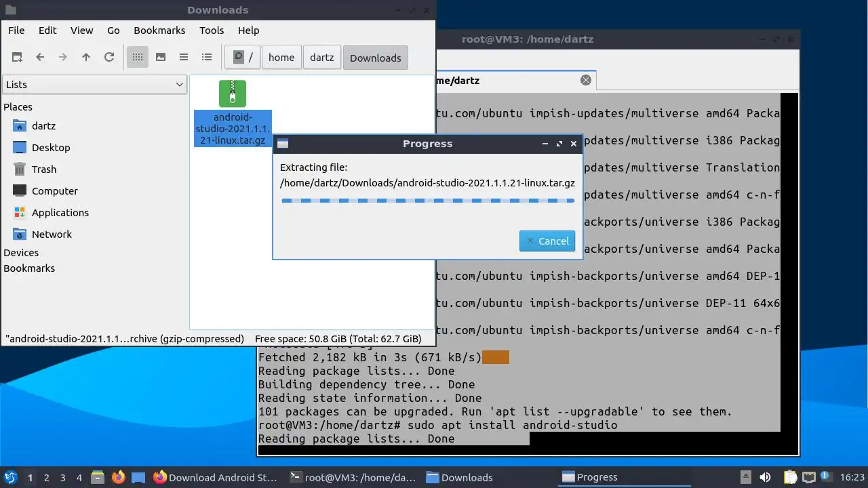Go up to parent folder
868x488 pixels.
pyautogui.click(x=86, y=58)
